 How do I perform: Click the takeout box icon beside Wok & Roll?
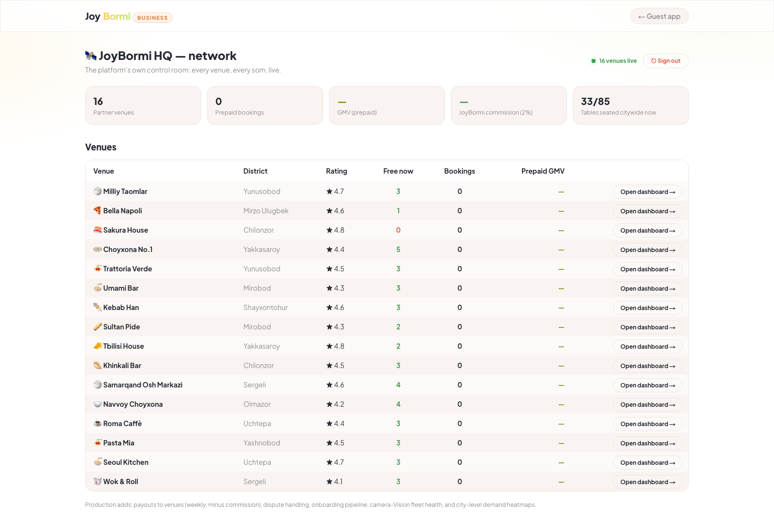[x=97, y=481]
